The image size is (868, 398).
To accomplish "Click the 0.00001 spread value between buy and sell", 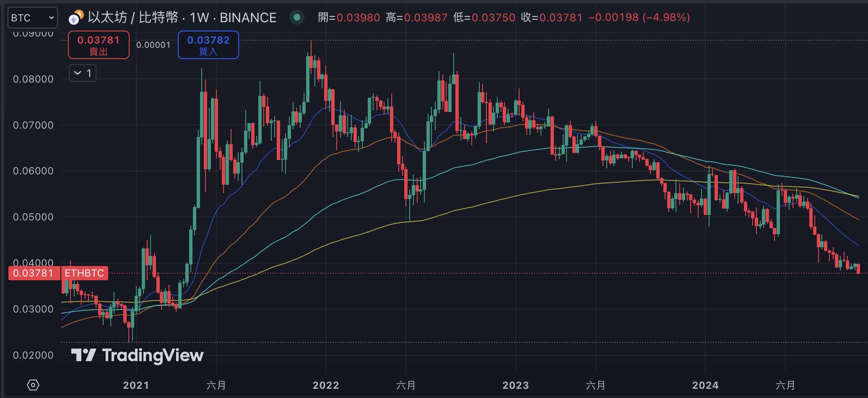I will pos(153,45).
